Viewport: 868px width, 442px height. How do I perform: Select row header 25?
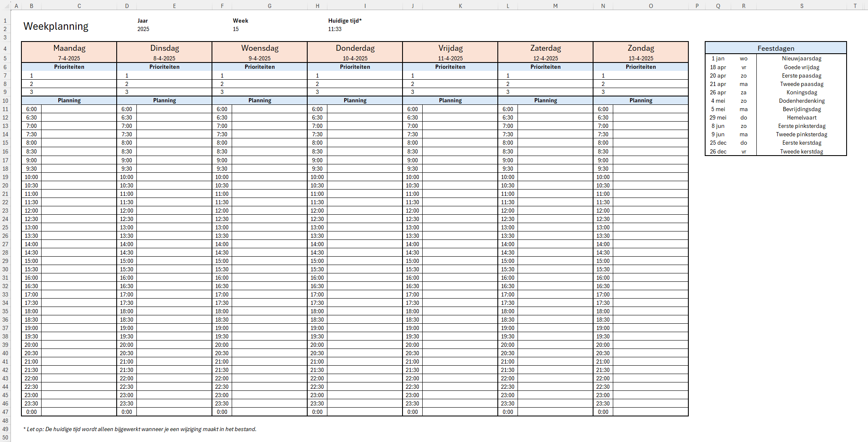tap(5, 227)
